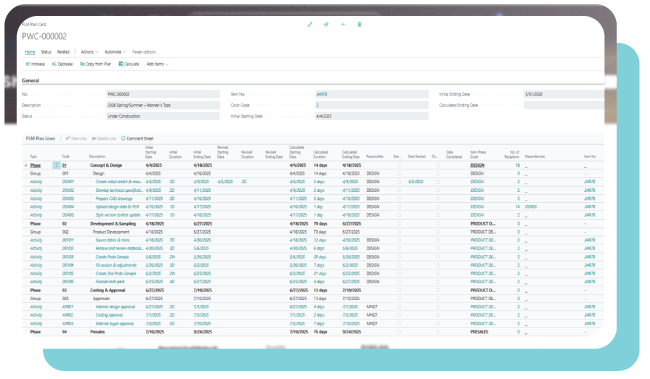
Task: Click PRESALES item phase code cell
Action: [x=479, y=332]
